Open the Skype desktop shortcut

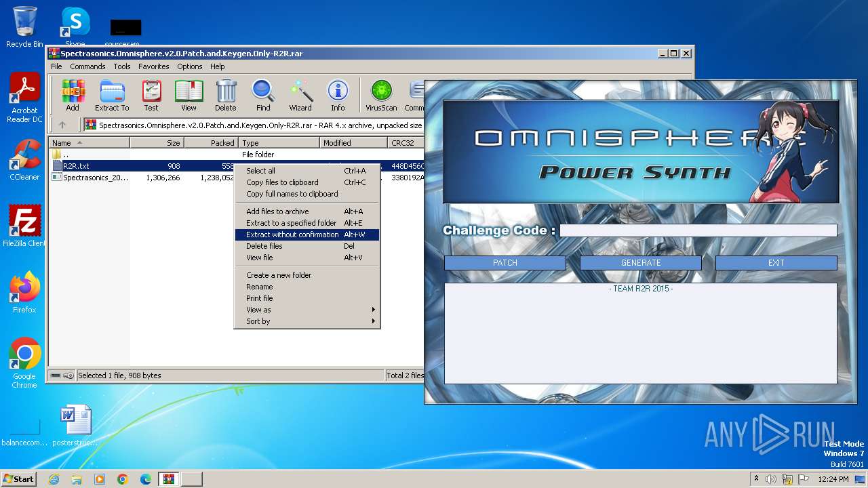click(x=75, y=27)
